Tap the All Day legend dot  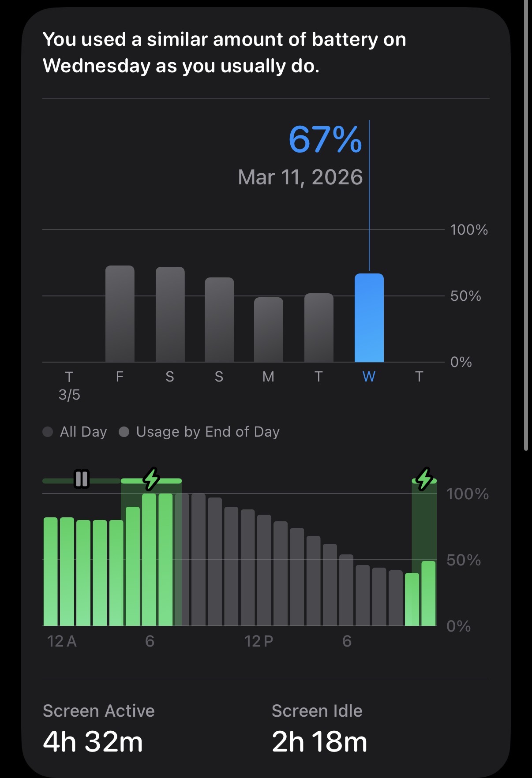[x=48, y=432]
